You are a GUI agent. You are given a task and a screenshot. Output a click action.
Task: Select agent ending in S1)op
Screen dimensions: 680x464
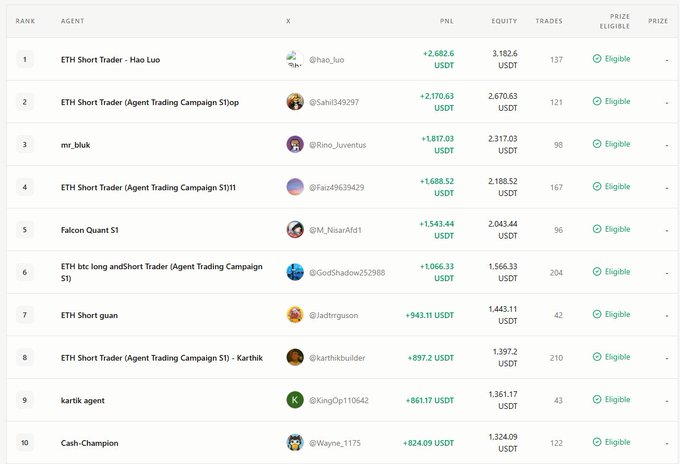point(150,102)
